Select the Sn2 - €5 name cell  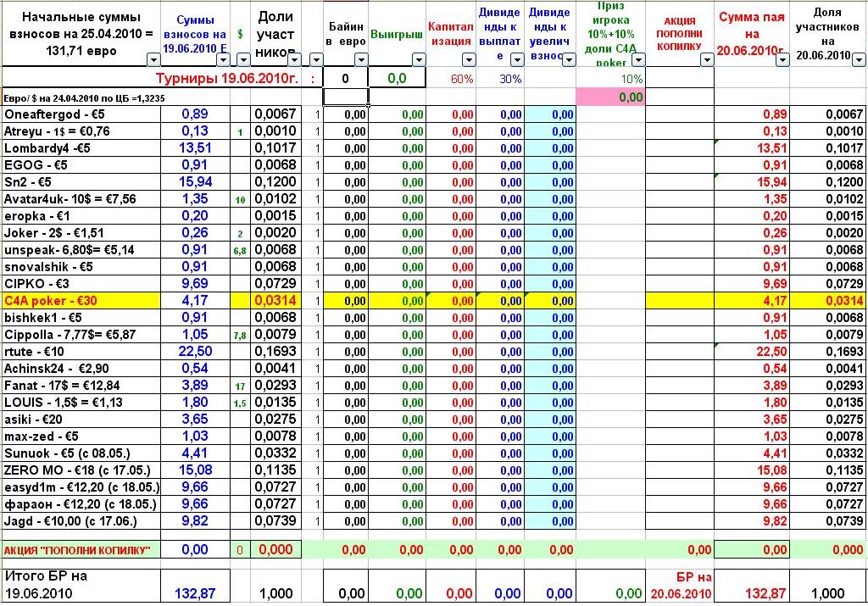81,182
